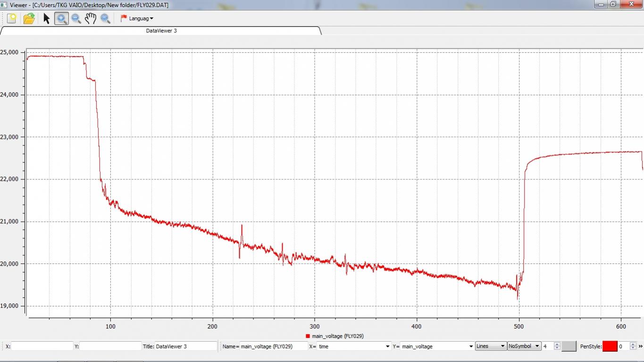Click the zoom reset magnifier icon

pos(105,18)
